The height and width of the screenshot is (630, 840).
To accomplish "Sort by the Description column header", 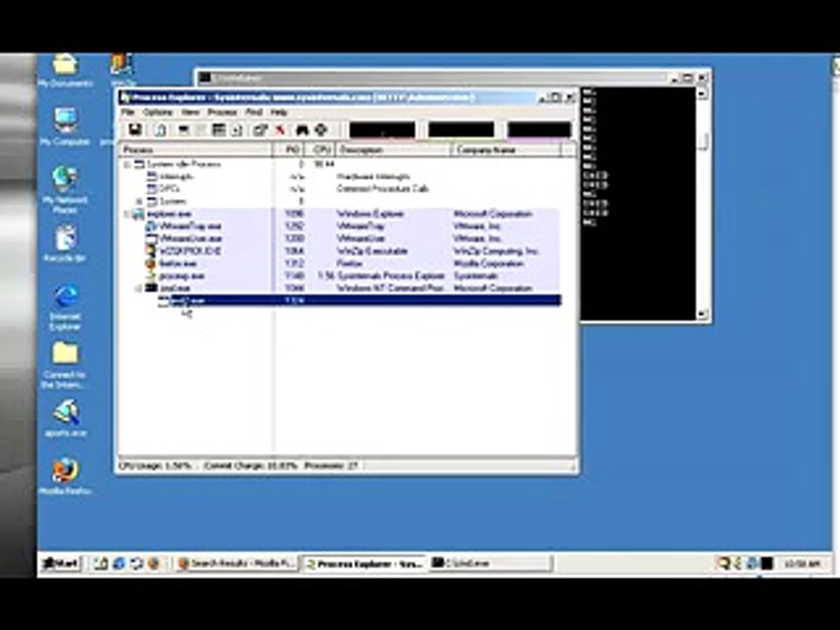I will [395, 150].
